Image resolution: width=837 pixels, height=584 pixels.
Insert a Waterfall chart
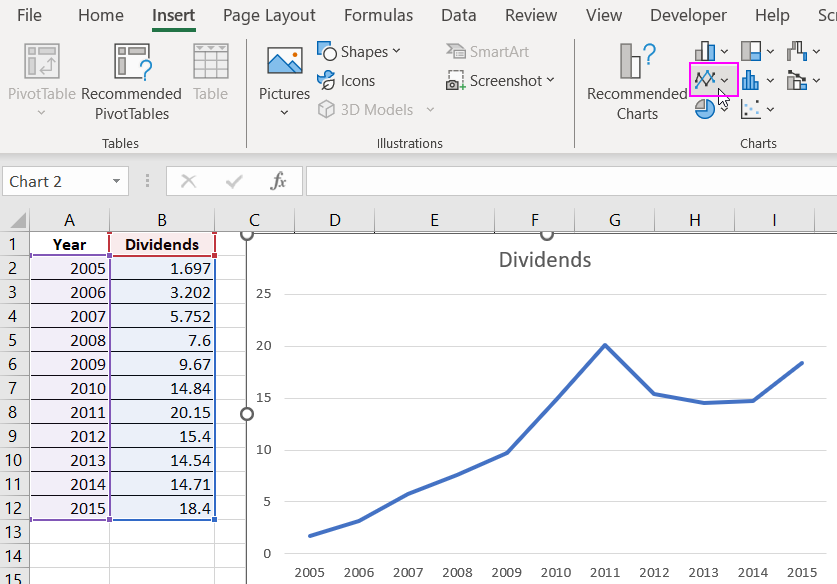(x=795, y=50)
